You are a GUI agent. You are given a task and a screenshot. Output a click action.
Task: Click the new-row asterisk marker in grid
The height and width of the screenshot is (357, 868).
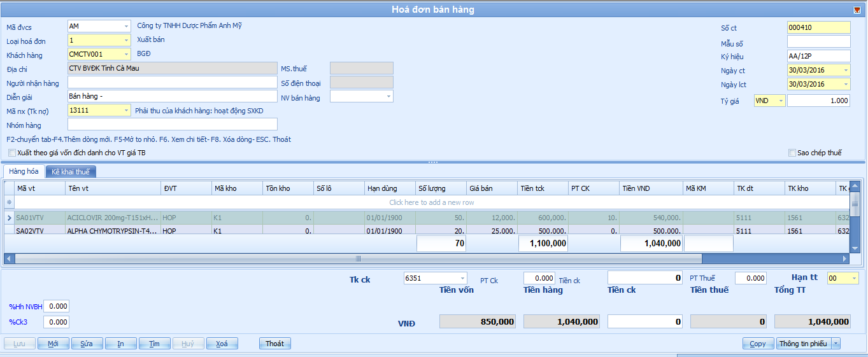9,202
